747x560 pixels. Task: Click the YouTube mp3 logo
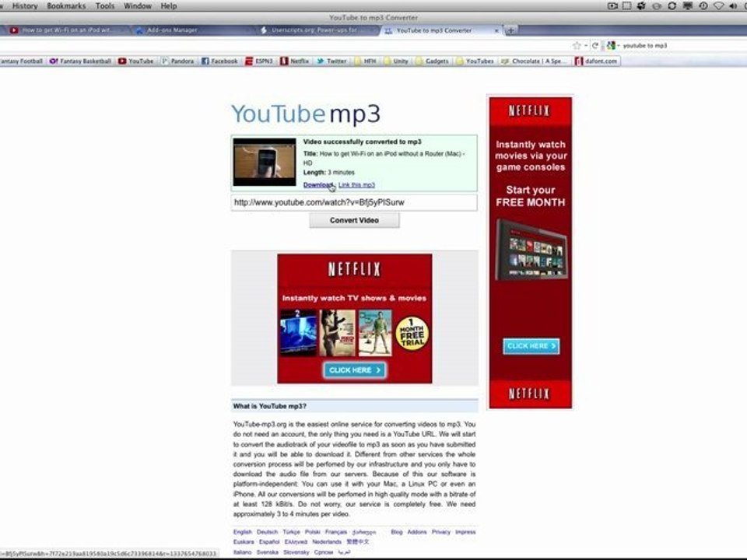306,114
